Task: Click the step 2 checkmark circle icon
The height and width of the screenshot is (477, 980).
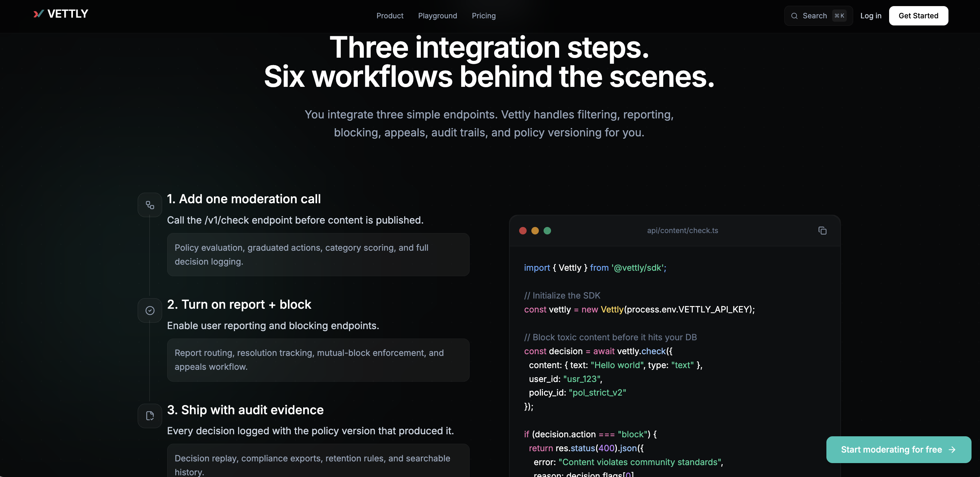Action: (x=150, y=311)
